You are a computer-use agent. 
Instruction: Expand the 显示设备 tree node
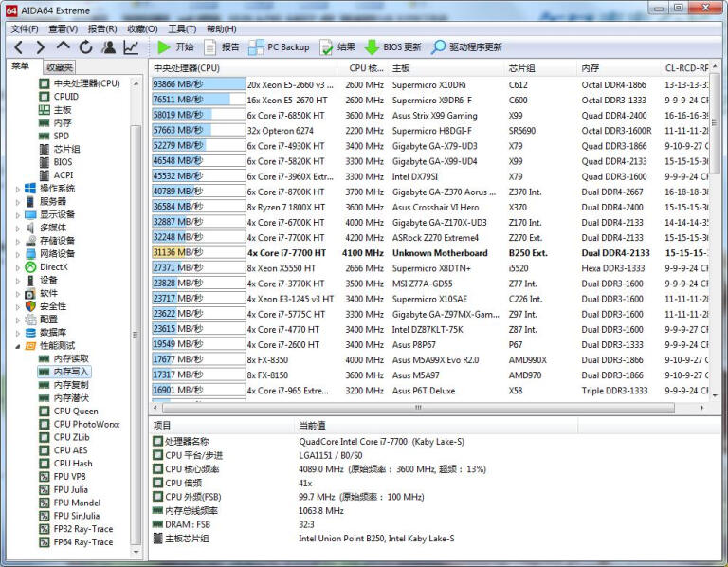tap(18, 215)
